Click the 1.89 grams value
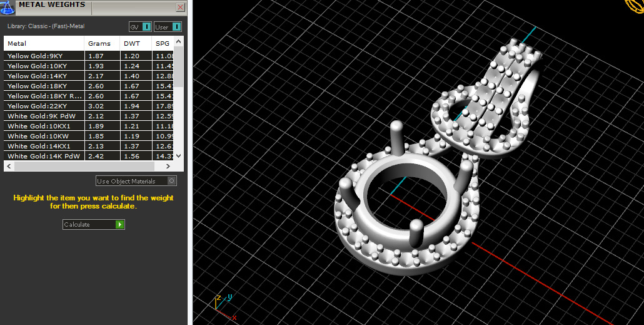644x325 pixels. tap(96, 126)
